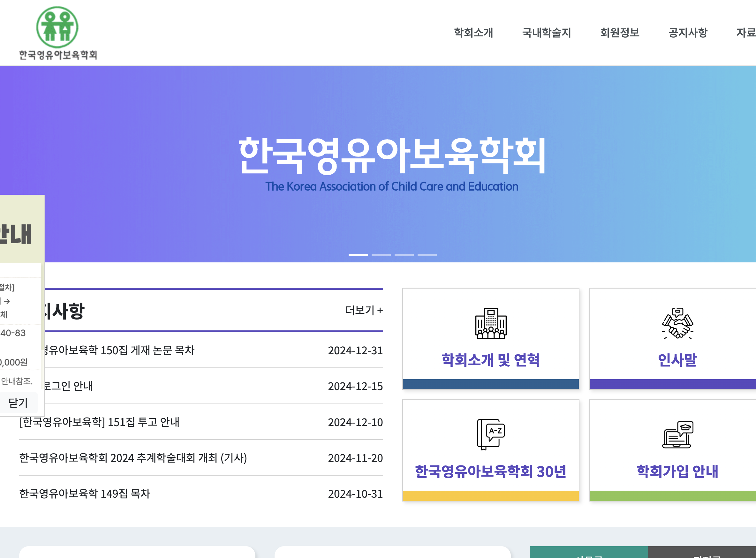
Task: Click the date 2024-12-31
Action: (355, 351)
